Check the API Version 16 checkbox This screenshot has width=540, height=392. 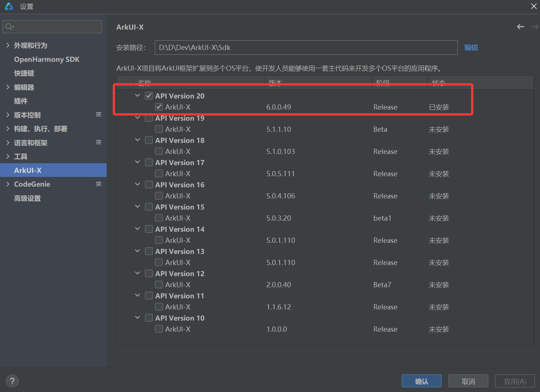coord(149,185)
